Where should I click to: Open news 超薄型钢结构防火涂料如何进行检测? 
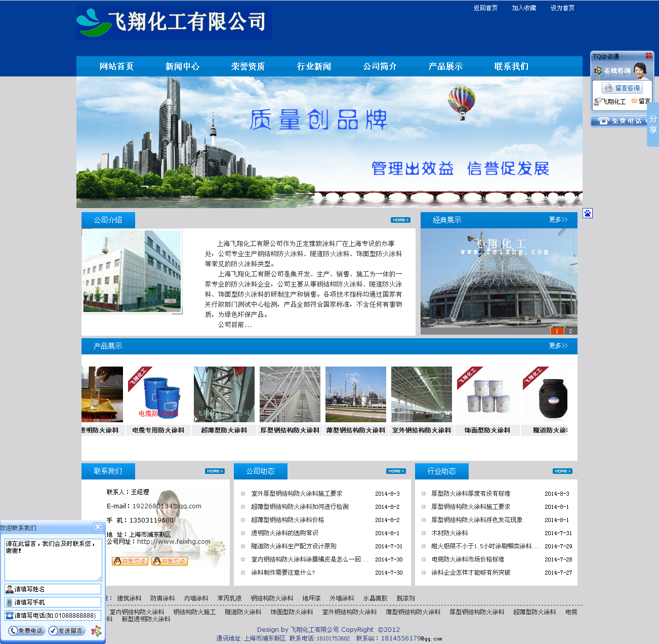[x=300, y=506]
